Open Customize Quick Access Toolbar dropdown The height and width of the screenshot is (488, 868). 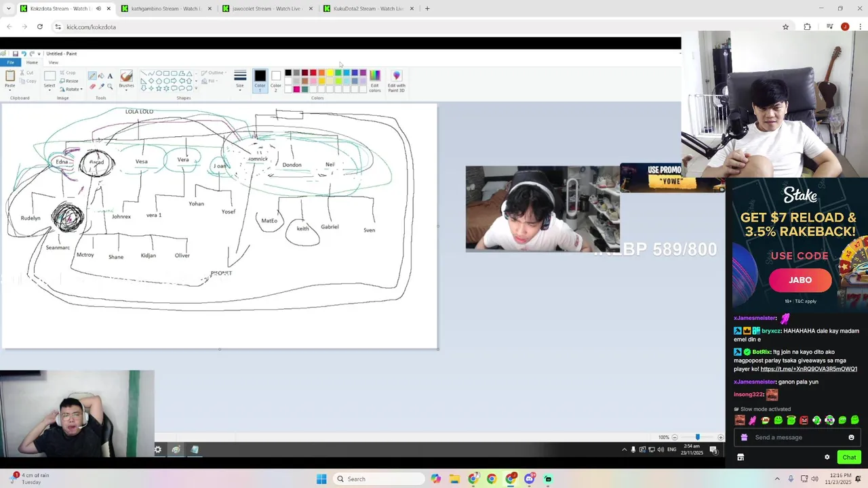point(39,54)
